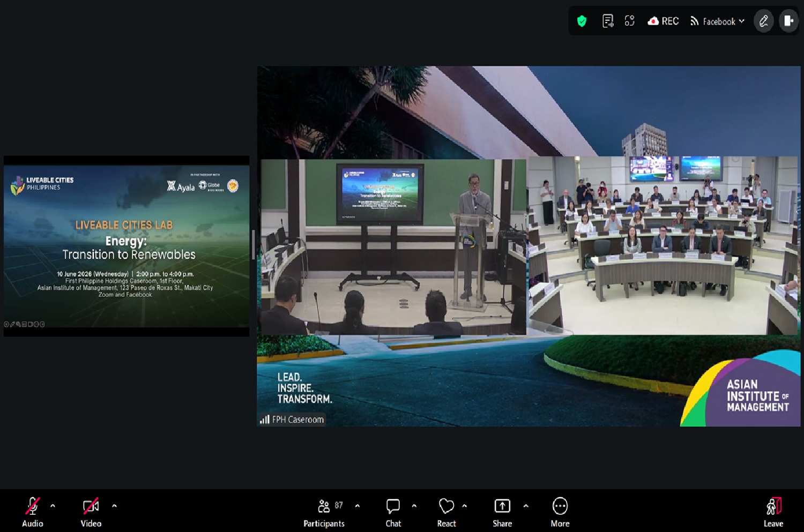The image size is (804, 532).
Task: Expand the audio options caret
Action: point(53,506)
